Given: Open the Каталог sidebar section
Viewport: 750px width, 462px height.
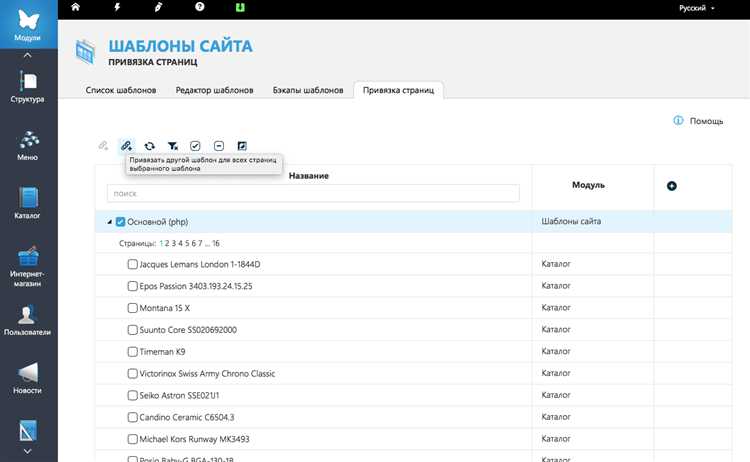Looking at the screenshot, I should [x=28, y=203].
